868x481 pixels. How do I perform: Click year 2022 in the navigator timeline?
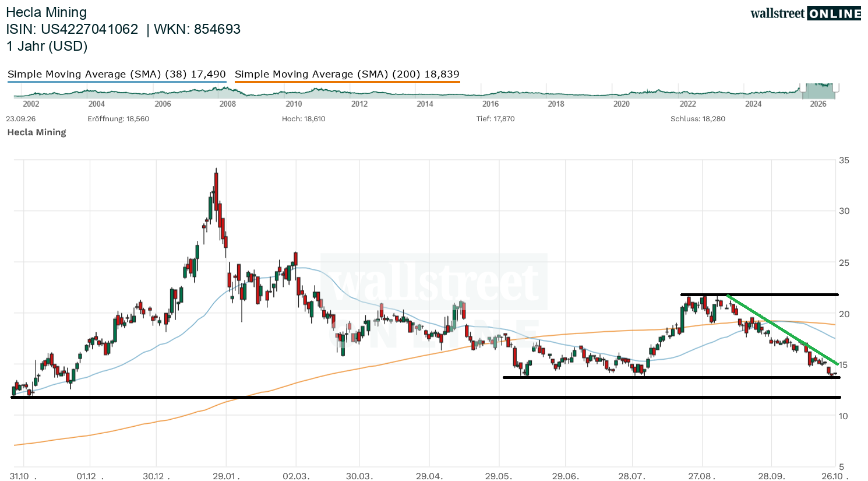point(688,104)
